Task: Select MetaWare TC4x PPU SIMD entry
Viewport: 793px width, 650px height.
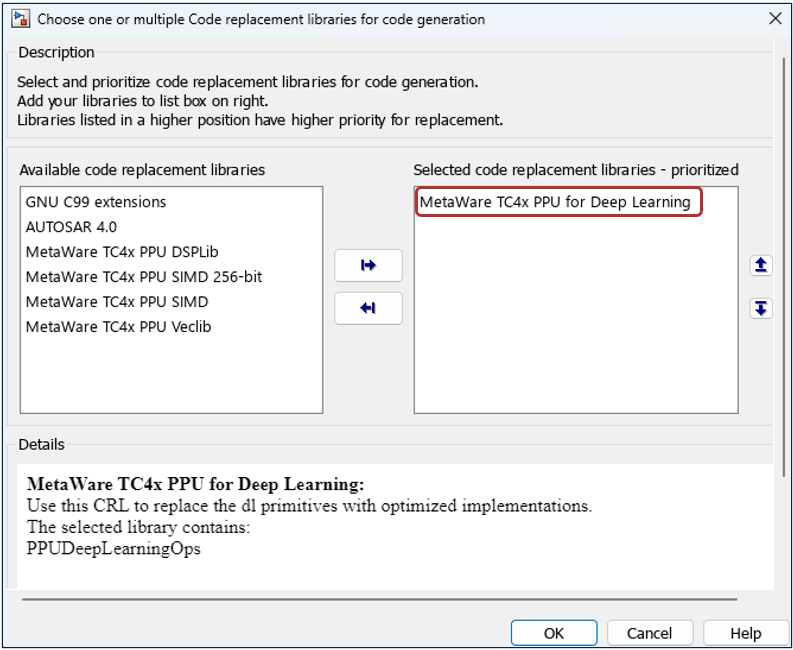Action: pyautogui.click(x=117, y=302)
